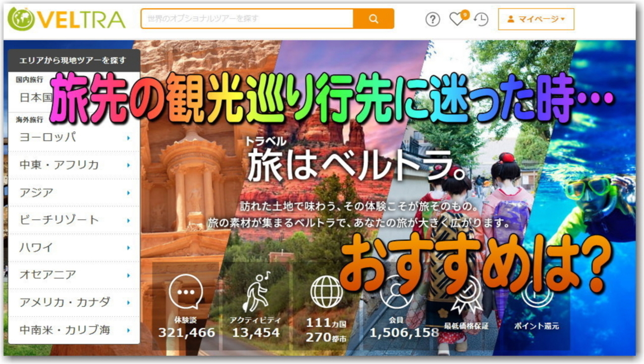Screen dimensions: 644x364
Task: Open the マイページ dropdown
Action: click(535, 19)
